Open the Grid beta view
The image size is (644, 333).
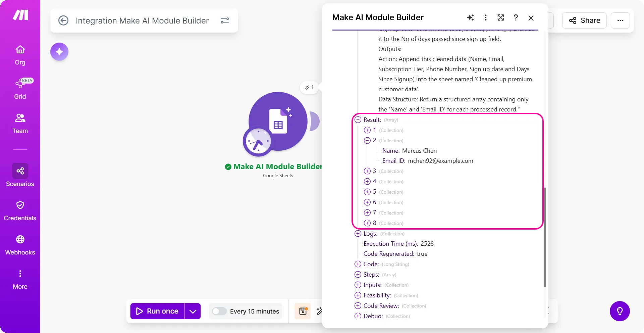[20, 90]
